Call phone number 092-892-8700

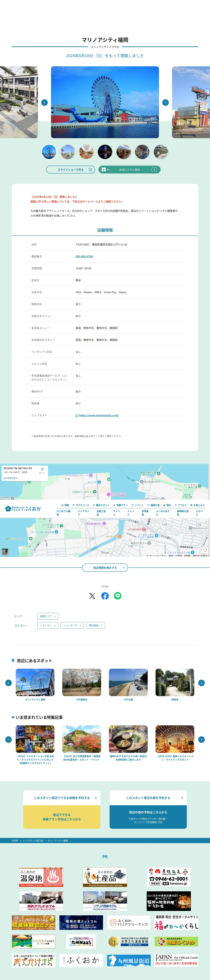click(84, 256)
